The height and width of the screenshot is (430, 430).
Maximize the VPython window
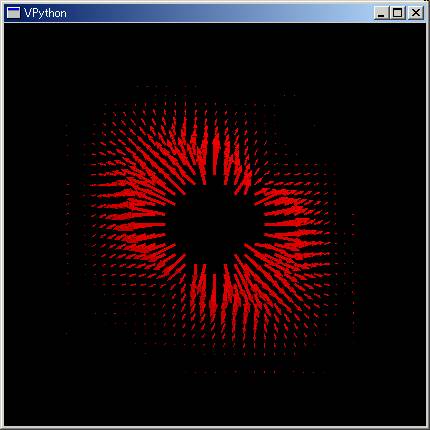click(x=397, y=13)
